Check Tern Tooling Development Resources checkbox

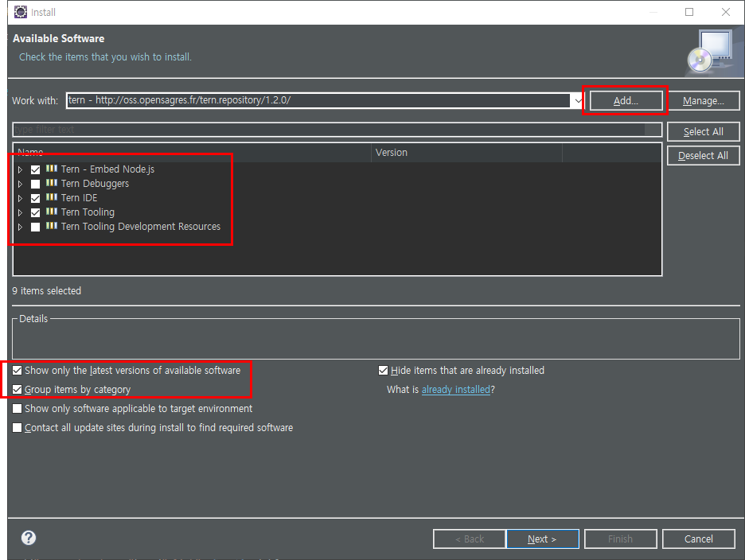(35, 227)
